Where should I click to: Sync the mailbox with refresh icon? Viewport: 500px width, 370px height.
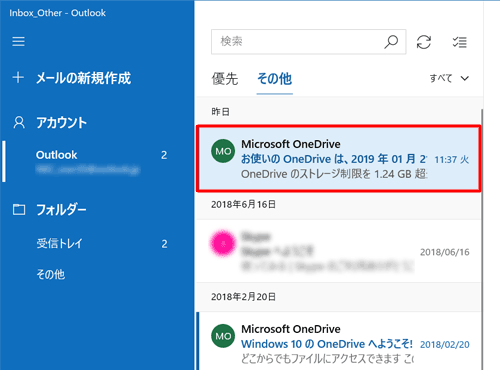[x=424, y=42]
